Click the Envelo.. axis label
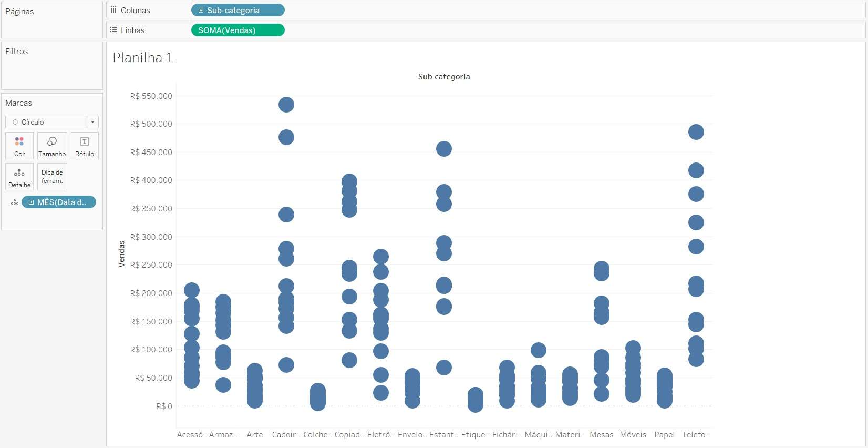The height and width of the screenshot is (448, 868). 412,435
